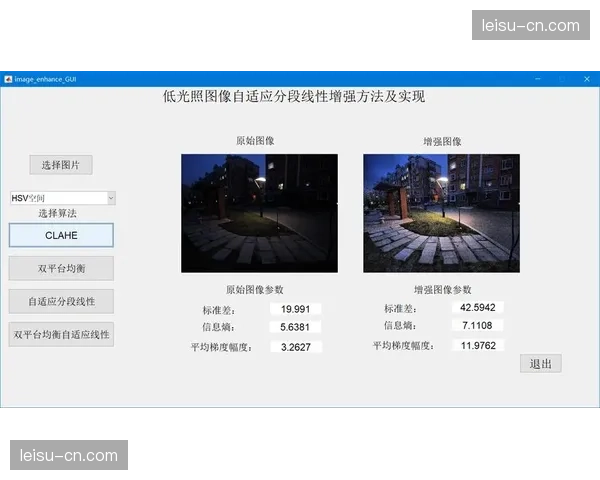Screen dimensions: 600x480
Task: Click the 增强图像 label
Action: 442,142
